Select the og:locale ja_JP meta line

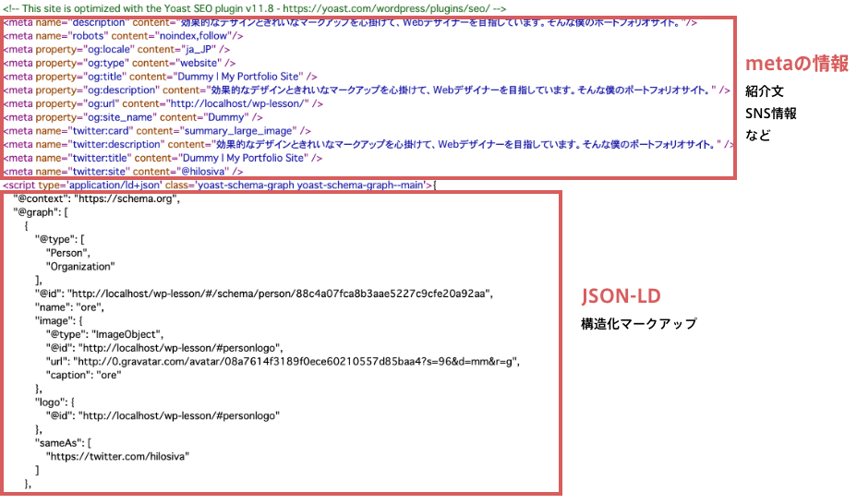[117, 49]
